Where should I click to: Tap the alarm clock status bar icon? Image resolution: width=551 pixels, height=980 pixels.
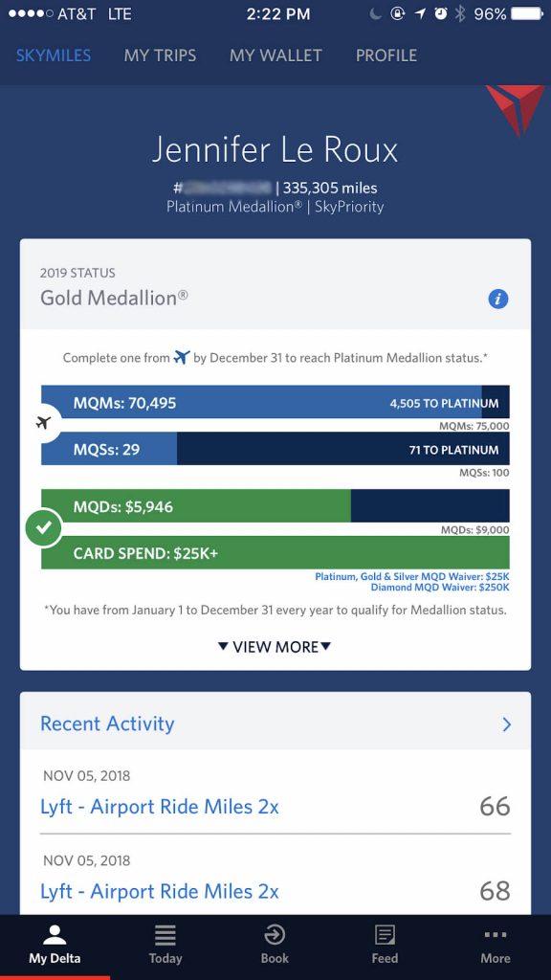point(440,13)
